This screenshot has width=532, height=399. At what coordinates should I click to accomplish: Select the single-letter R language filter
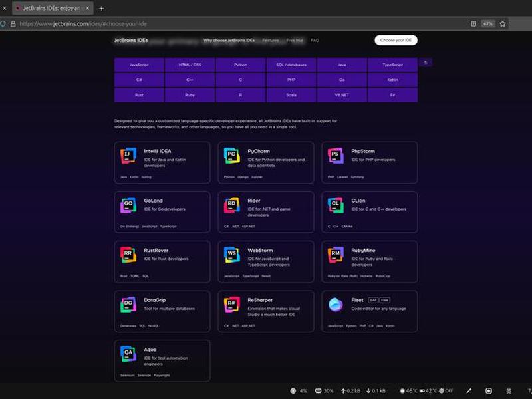tap(241, 95)
